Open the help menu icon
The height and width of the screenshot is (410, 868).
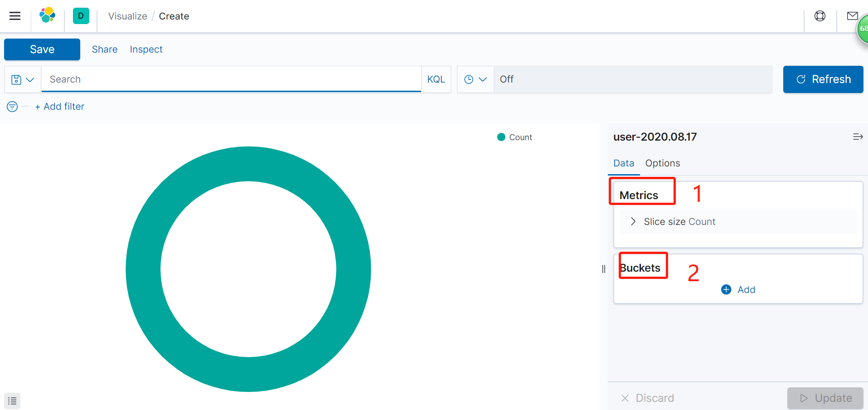(820, 16)
